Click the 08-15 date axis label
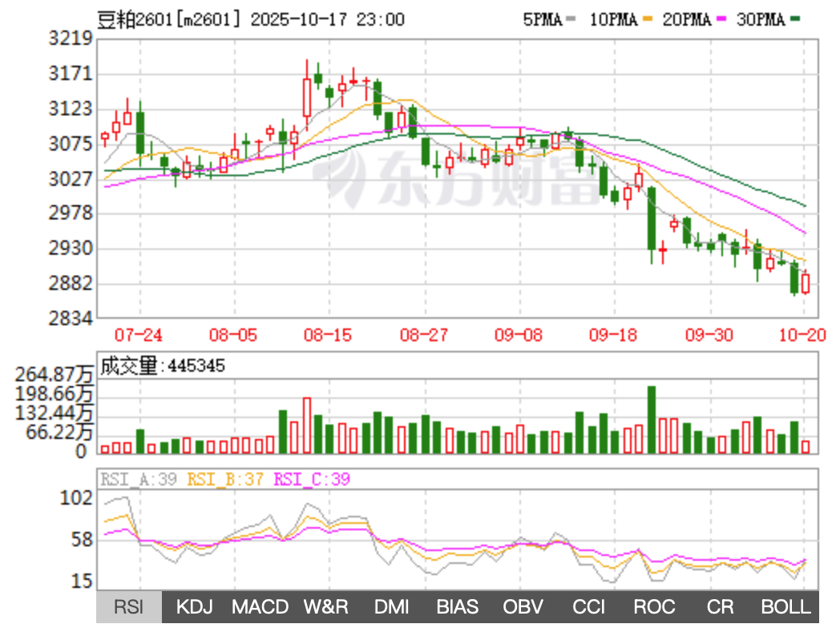840x636 pixels. click(x=329, y=335)
